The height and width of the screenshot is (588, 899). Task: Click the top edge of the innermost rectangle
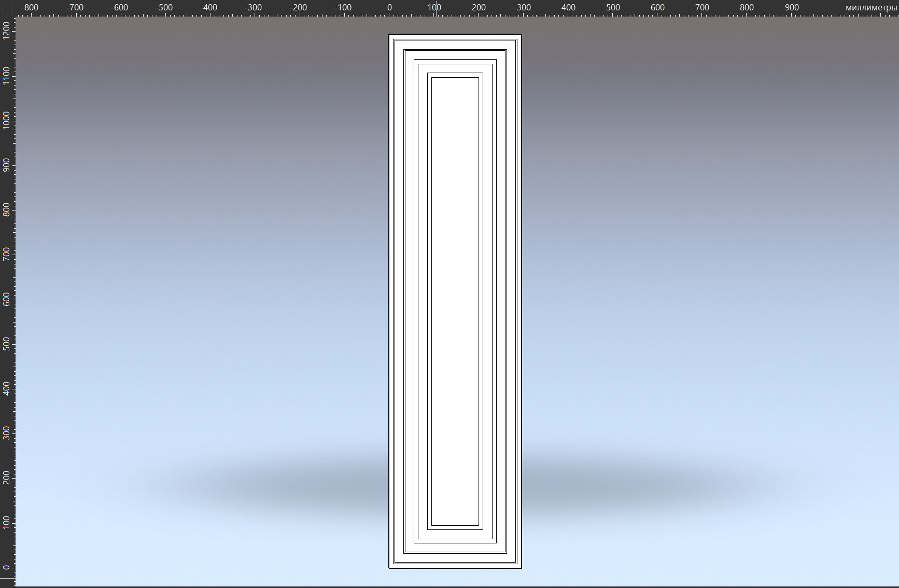455,78
